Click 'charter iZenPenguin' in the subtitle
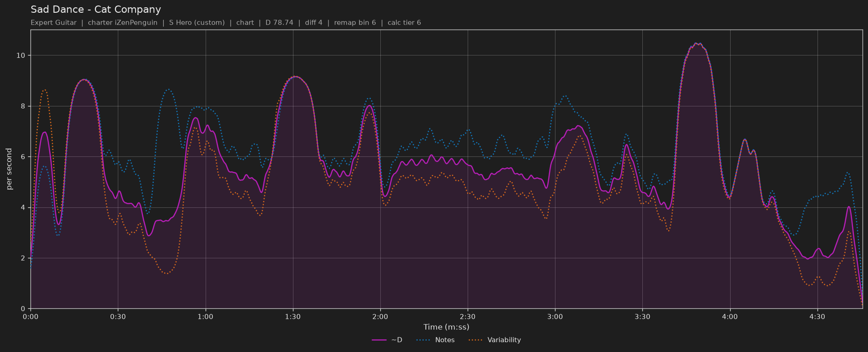The width and height of the screenshot is (868, 352). (x=122, y=23)
